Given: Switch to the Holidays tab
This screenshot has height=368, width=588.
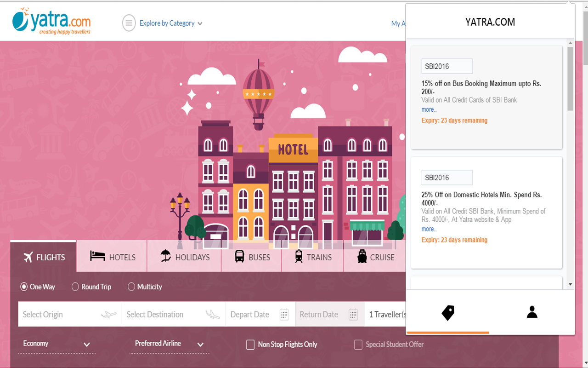Looking at the screenshot, I should click(185, 257).
